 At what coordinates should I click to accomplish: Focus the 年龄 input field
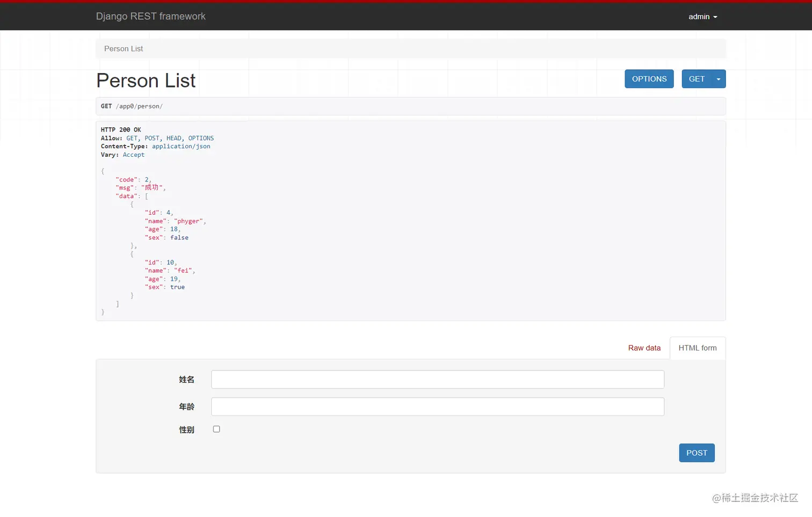(x=437, y=406)
